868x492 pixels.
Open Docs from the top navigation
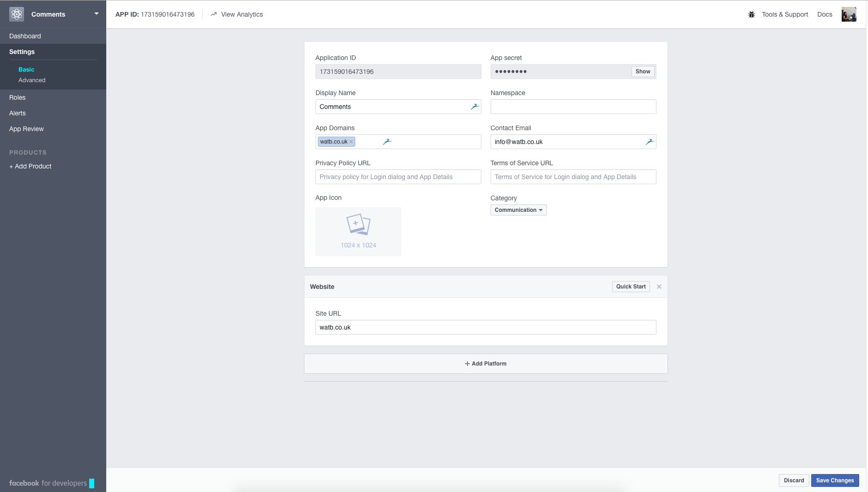click(825, 14)
